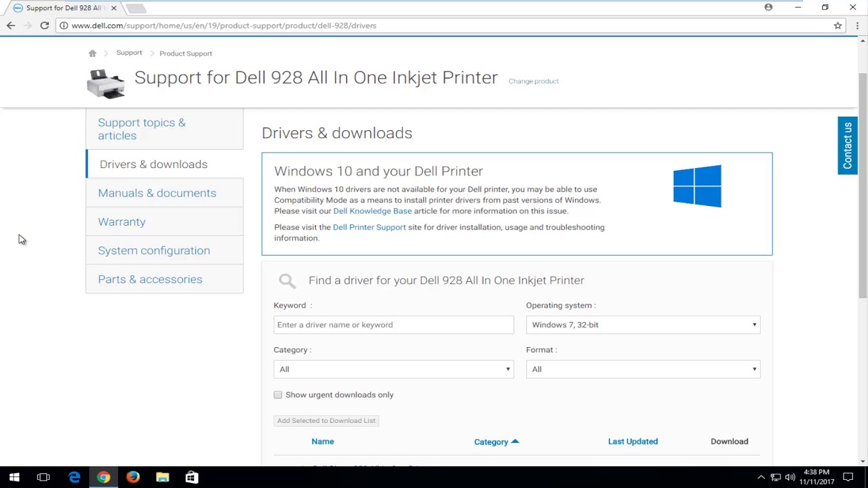Select Drivers & downloads sidebar item
Viewport: 868px width, 488px height.
[164, 164]
